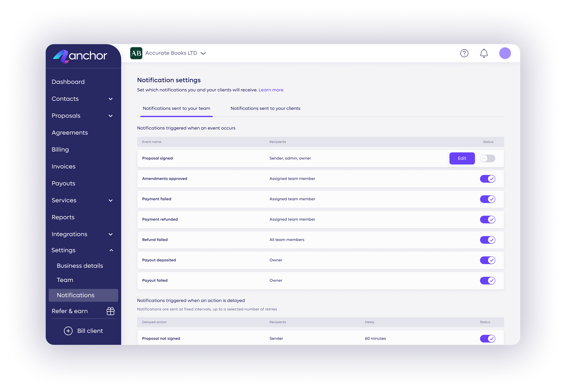The height and width of the screenshot is (392, 566).
Task: Expand the Integrations chevron
Action: [x=111, y=234]
